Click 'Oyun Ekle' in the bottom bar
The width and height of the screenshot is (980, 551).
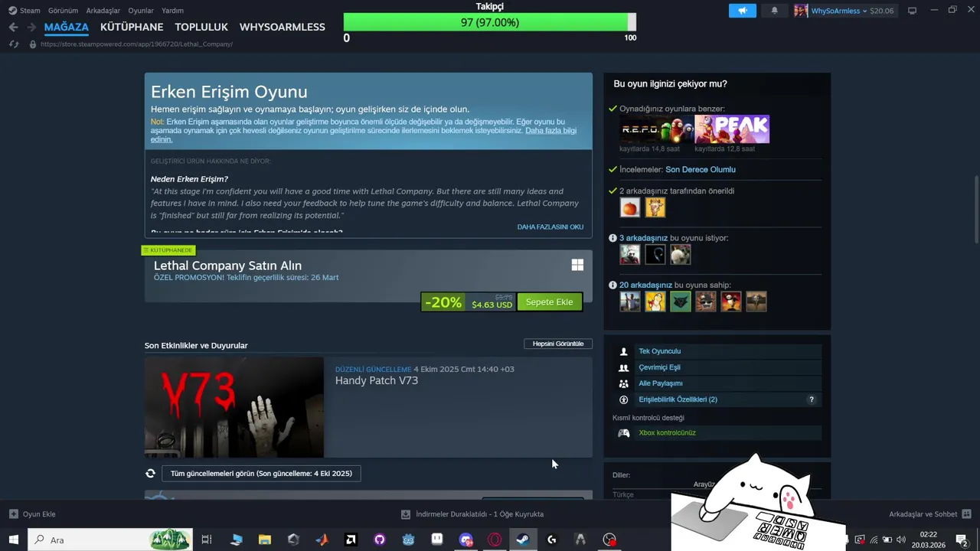[32, 514]
